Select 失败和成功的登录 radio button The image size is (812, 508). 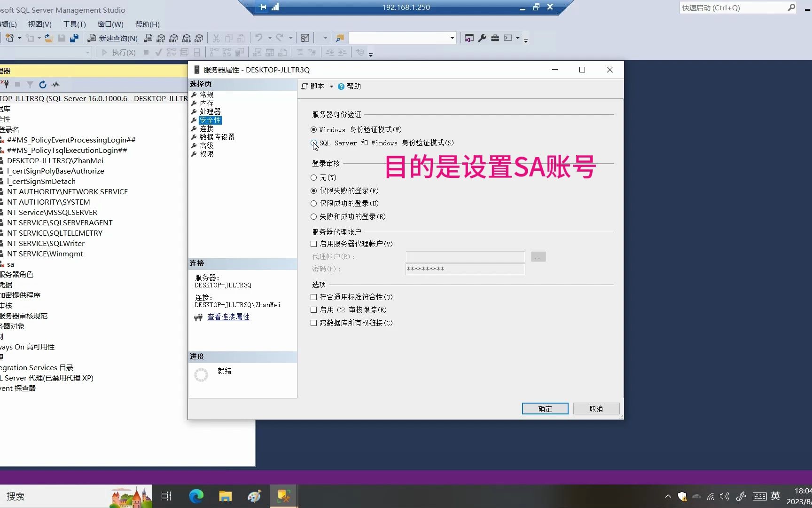(313, 216)
